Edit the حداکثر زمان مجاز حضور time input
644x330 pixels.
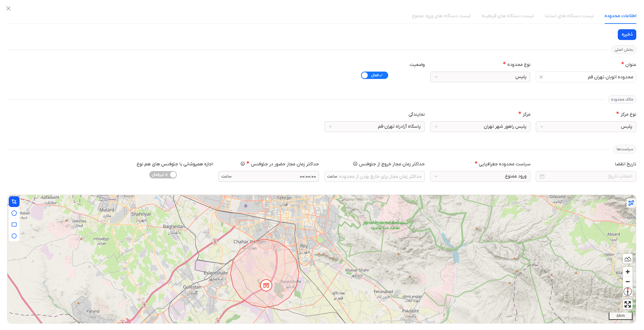tap(269, 176)
